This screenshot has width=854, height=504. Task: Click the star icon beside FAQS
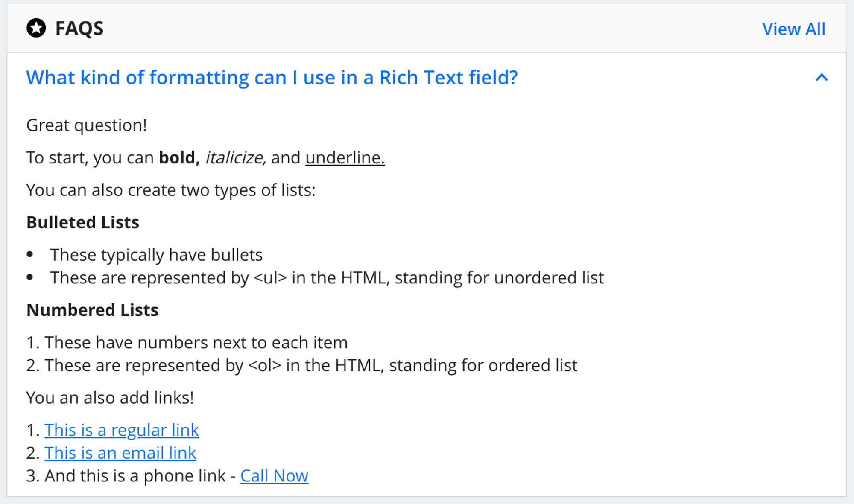click(x=36, y=28)
